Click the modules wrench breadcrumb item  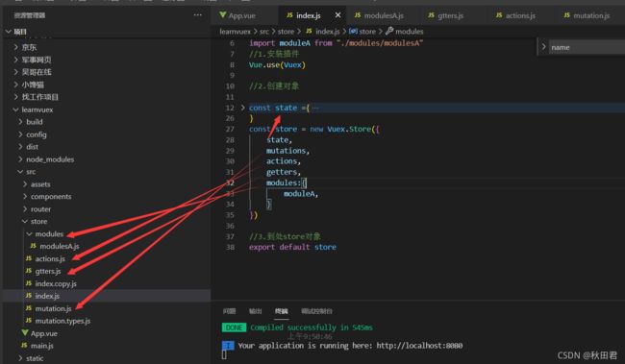pos(405,31)
